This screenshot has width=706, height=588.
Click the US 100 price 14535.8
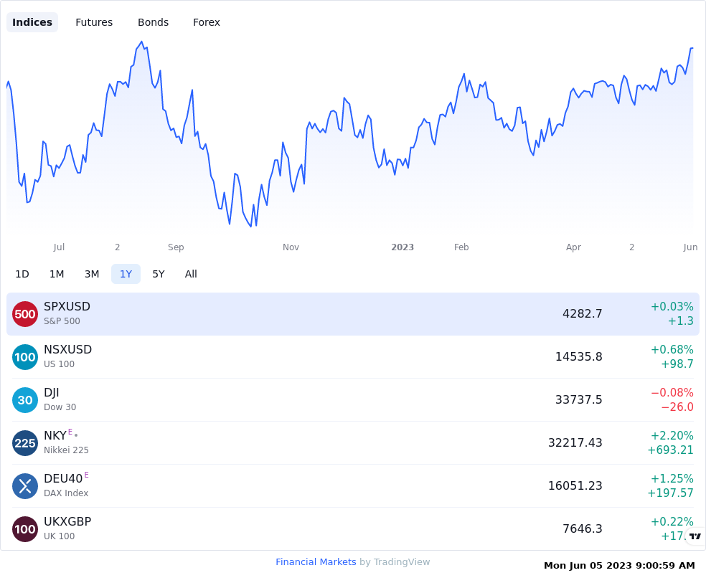(x=578, y=357)
